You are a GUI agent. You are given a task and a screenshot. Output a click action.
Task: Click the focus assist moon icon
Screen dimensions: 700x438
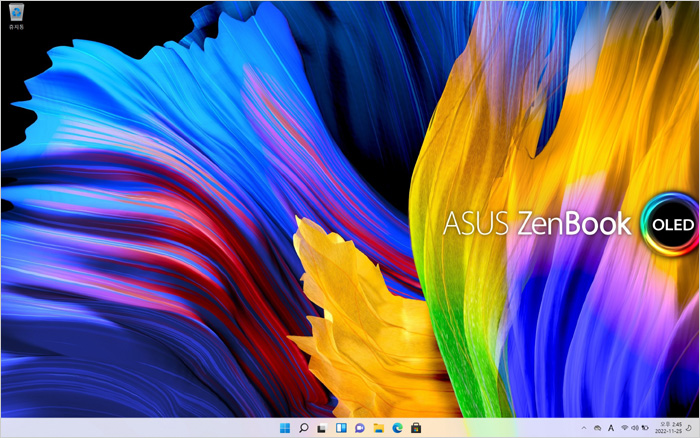[x=689, y=428]
